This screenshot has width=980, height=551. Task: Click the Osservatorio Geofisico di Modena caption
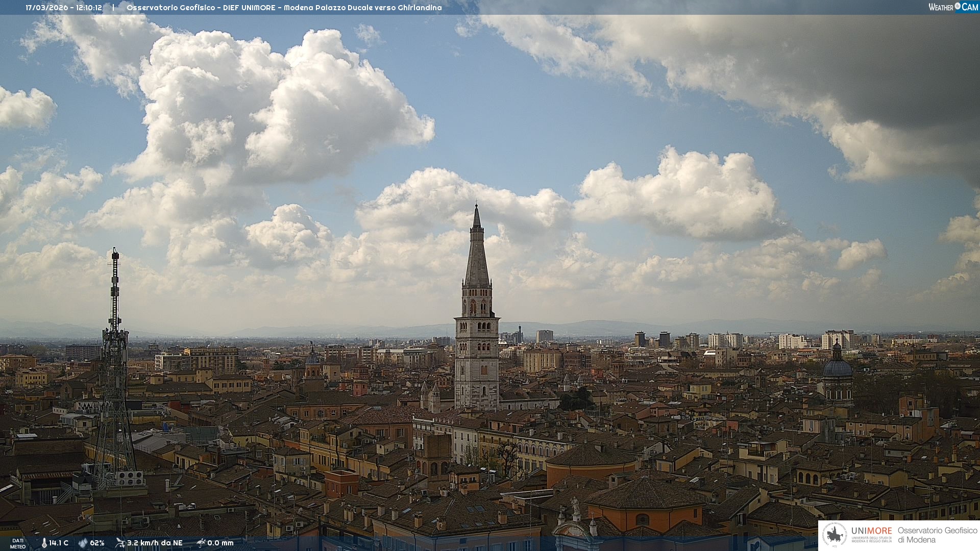(937, 535)
